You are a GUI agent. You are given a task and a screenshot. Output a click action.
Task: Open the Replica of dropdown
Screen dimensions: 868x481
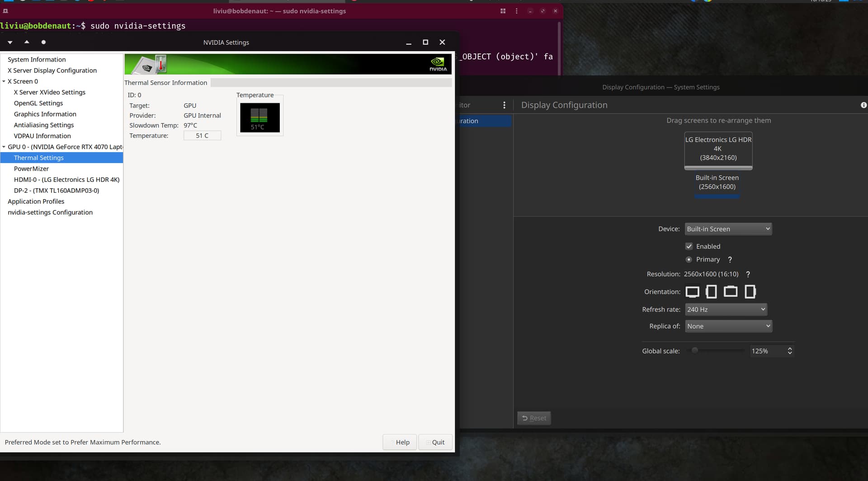point(728,326)
